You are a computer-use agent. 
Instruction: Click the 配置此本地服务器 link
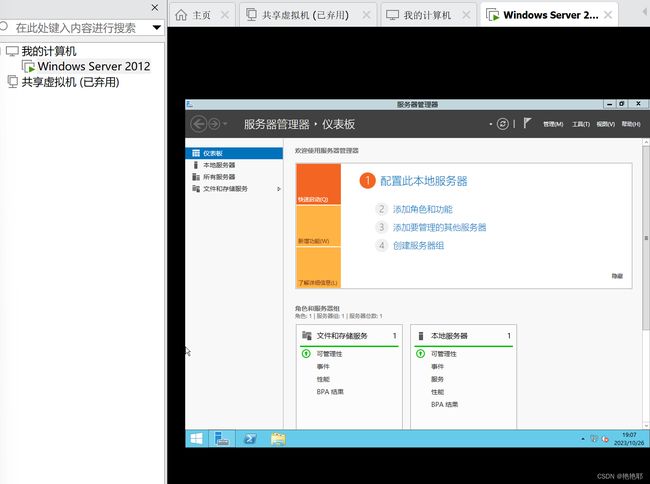(424, 181)
